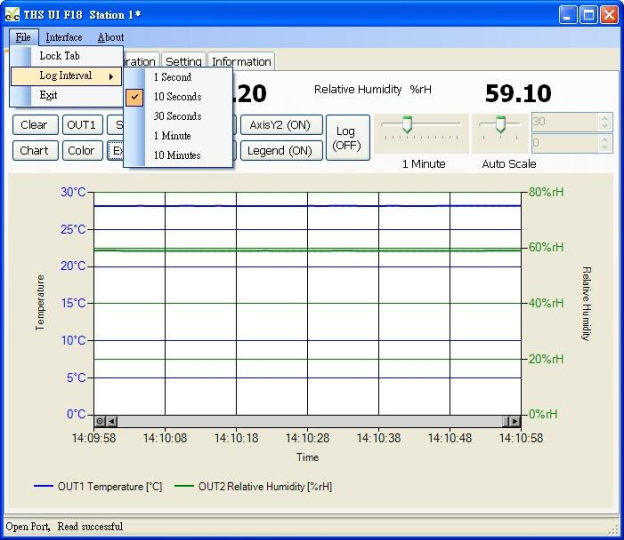Viewport: 624px width, 540px height.
Task: Toggle the Log (OFF) button
Action: click(347, 138)
